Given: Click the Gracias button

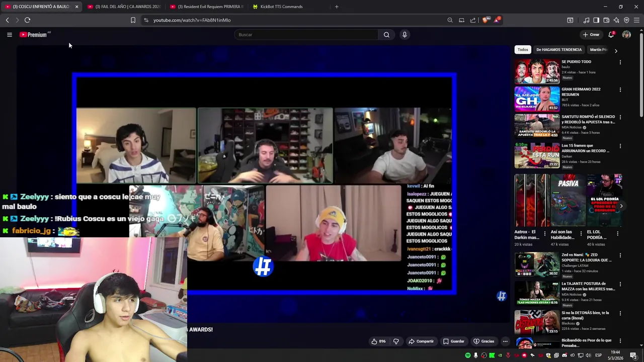Looking at the screenshot, I should point(484,341).
